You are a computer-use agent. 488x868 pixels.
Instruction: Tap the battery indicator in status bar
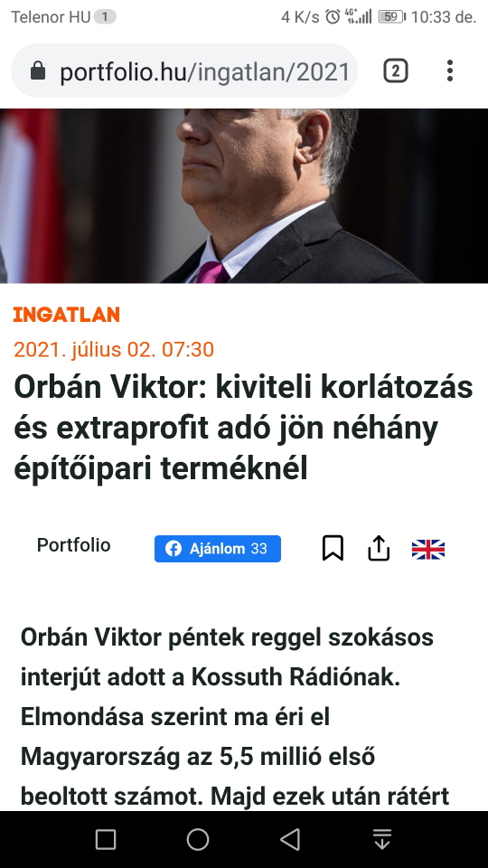(391, 16)
